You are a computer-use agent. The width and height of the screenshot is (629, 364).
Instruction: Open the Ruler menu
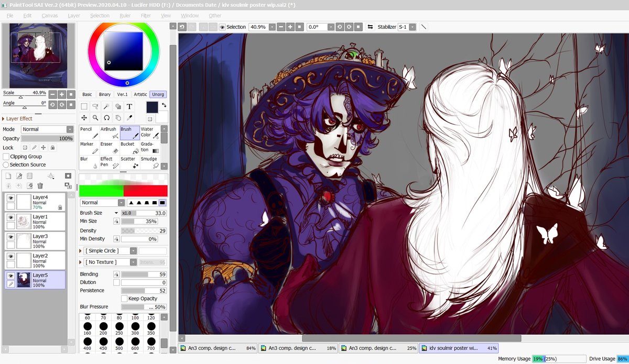[x=125, y=16]
